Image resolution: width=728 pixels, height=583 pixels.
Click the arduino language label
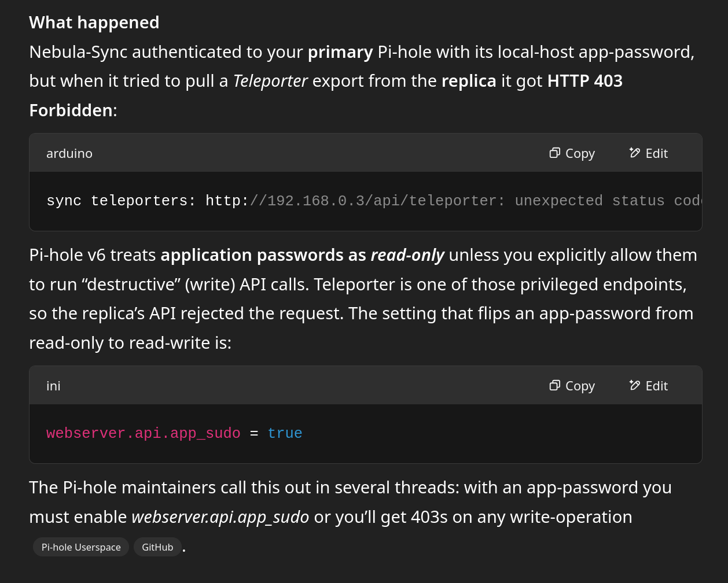click(x=69, y=153)
